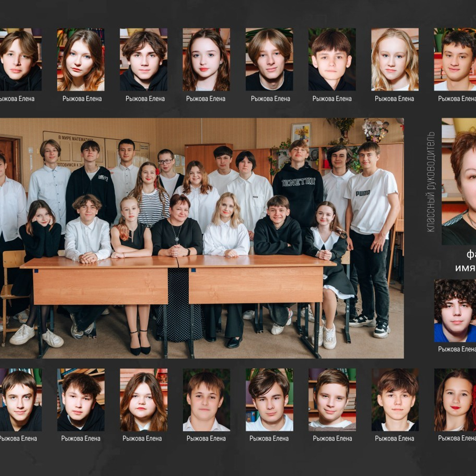
Task: Select the right-side portrait with blue shirt
Action: [455, 311]
